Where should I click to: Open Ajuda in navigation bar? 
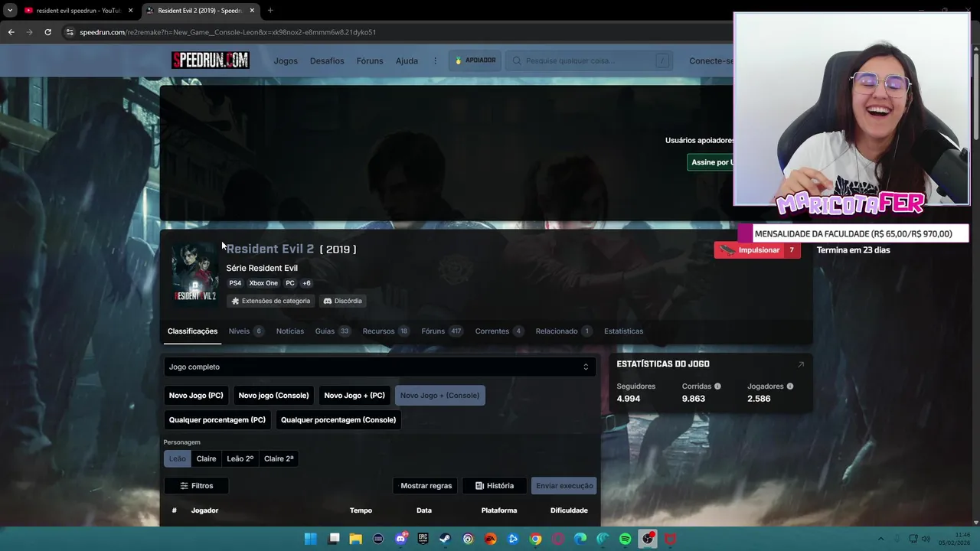click(x=407, y=60)
